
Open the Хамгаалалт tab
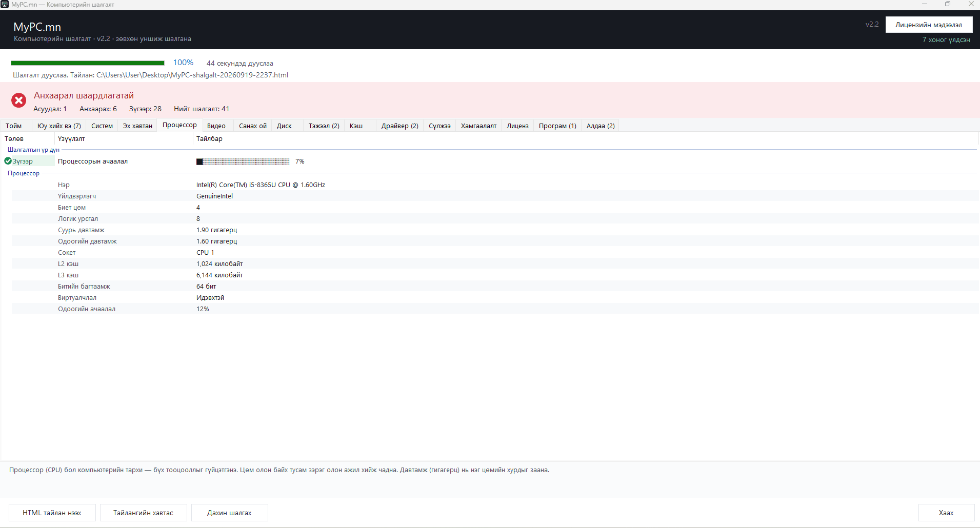tap(479, 126)
